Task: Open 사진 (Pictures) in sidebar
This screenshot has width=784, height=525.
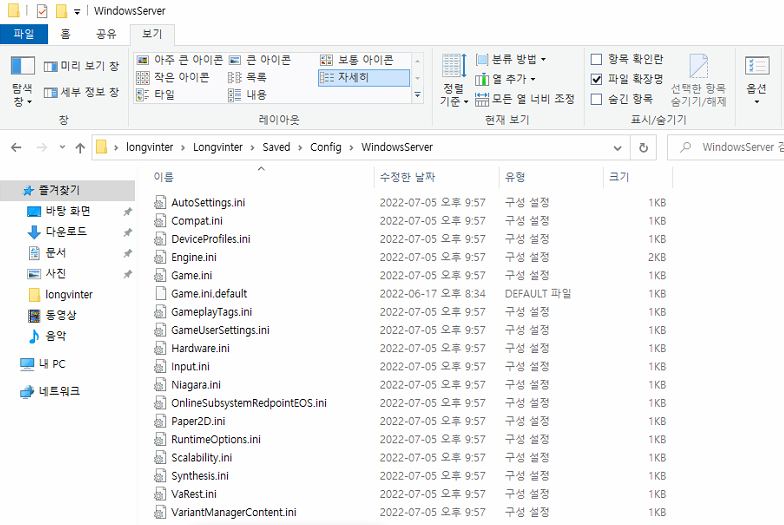Action: pyautogui.click(x=56, y=274)
